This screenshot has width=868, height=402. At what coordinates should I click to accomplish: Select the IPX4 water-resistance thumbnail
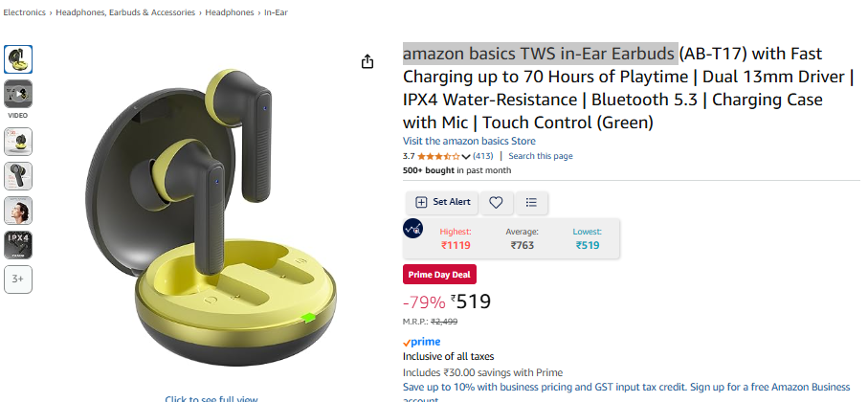point(18,245)
